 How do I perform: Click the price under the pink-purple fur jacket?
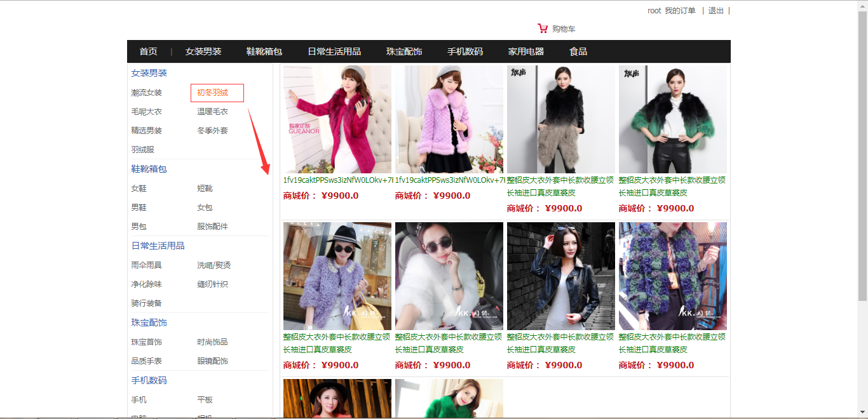tap(433, 196)
